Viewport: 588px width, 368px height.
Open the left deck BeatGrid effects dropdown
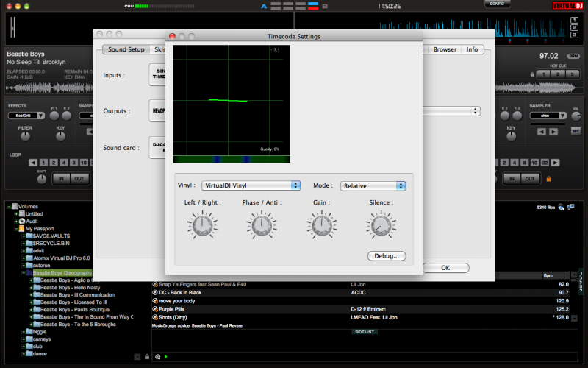[26, 116]
